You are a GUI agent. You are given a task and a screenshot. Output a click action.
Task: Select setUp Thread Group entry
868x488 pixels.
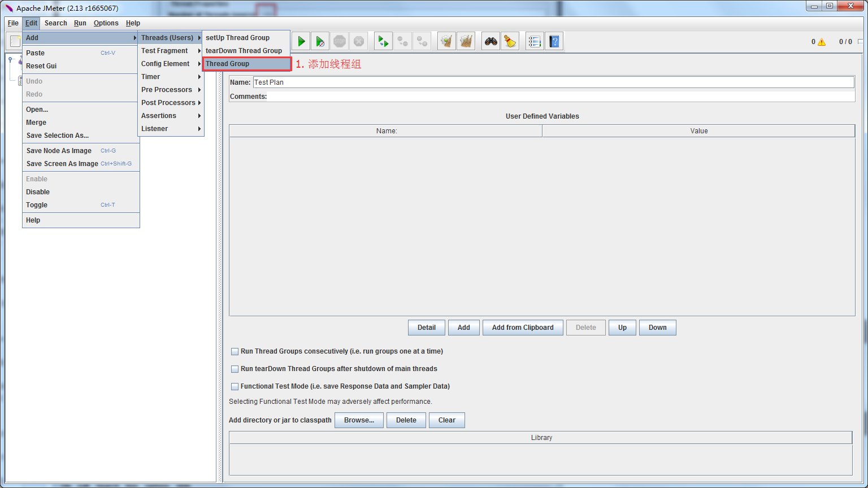(x=246, y=38)
